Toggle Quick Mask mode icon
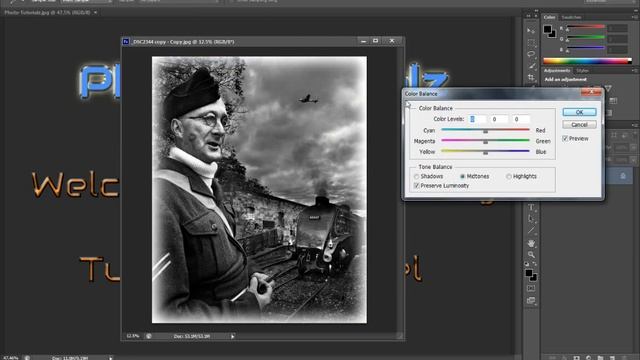This screenshot has width=640, height=360. pos(531,289)
